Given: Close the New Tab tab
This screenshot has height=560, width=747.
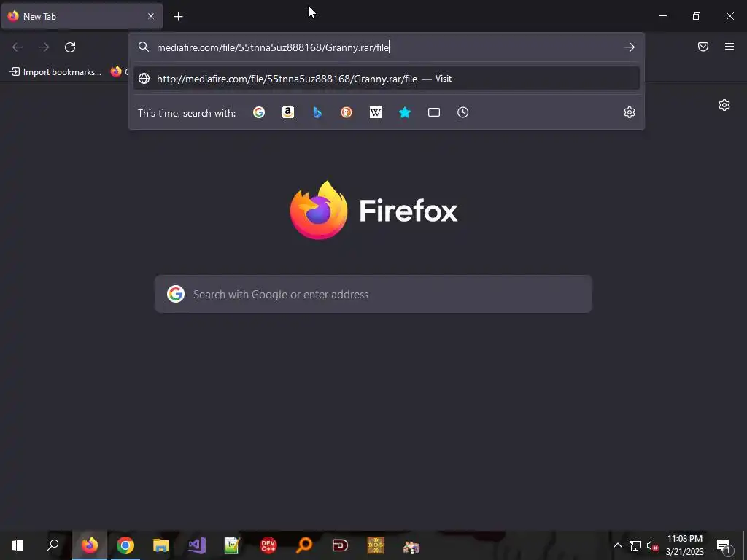Looking at the screenshot, I should pos(150,16).
